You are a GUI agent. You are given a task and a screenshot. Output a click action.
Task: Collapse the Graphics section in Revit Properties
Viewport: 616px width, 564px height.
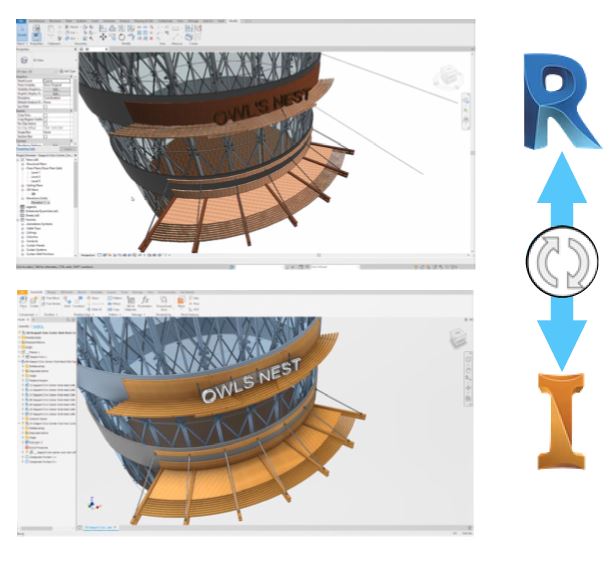(71, 77)
